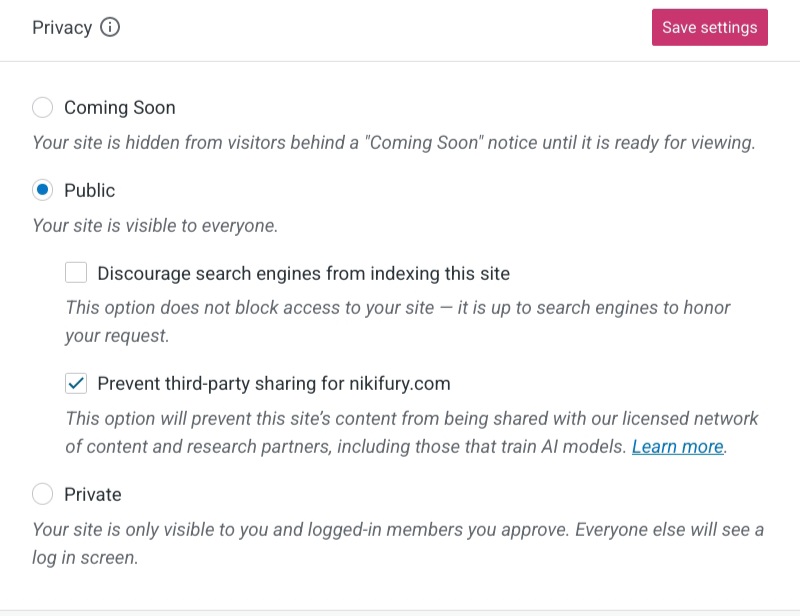Click "Your site is visible to everyone" text
This screenshot has width=800, height=616.
pos(155,225)
